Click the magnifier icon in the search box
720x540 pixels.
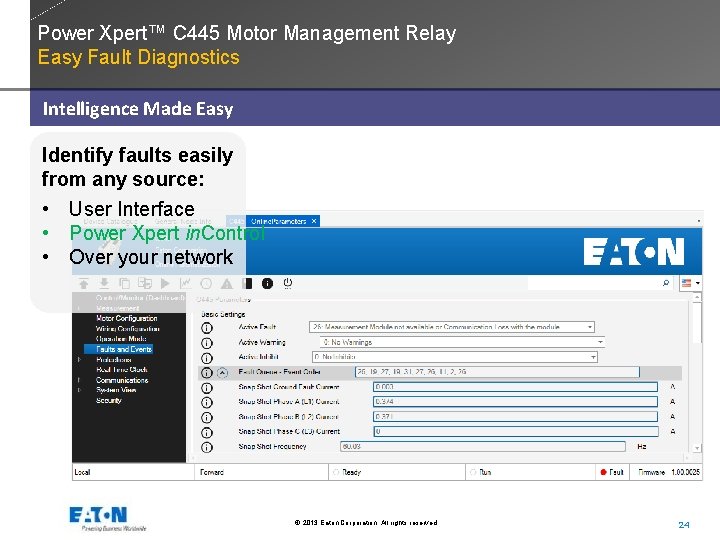tap(666, 283)
